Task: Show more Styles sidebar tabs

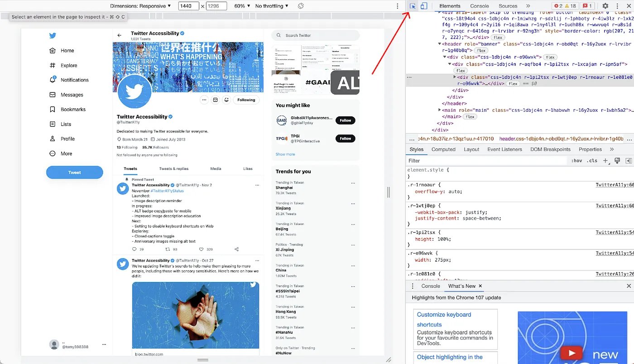Action: click(x=612, y=149)
